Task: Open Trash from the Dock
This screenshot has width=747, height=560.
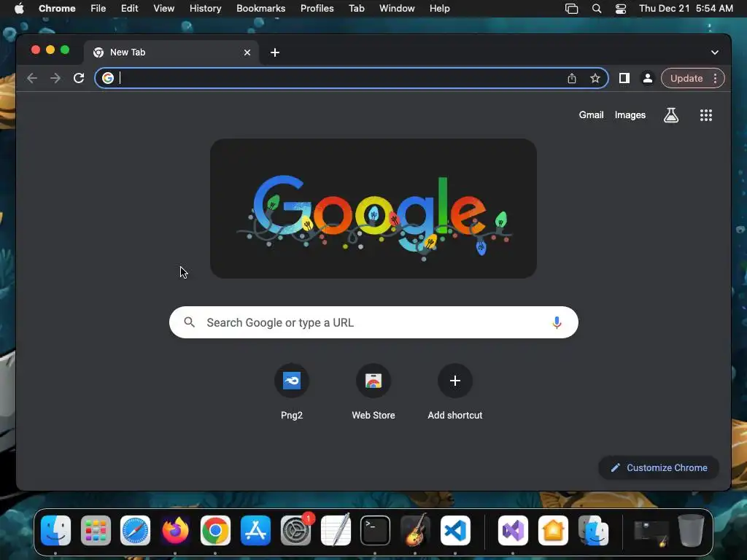Action: click(691, 531)
